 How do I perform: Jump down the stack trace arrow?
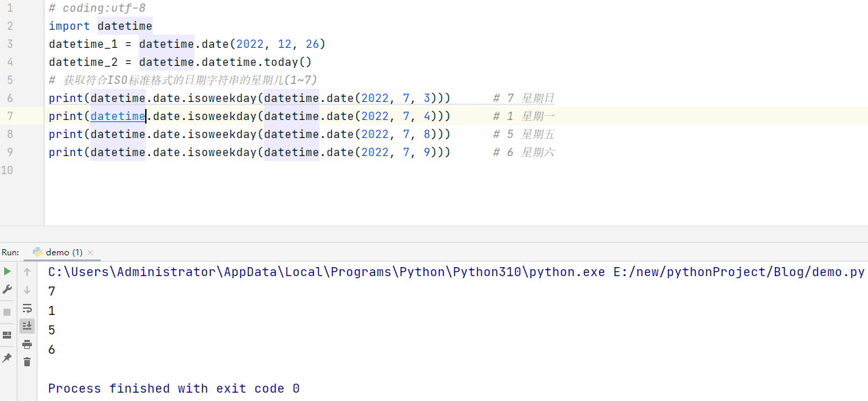(27, 289)
